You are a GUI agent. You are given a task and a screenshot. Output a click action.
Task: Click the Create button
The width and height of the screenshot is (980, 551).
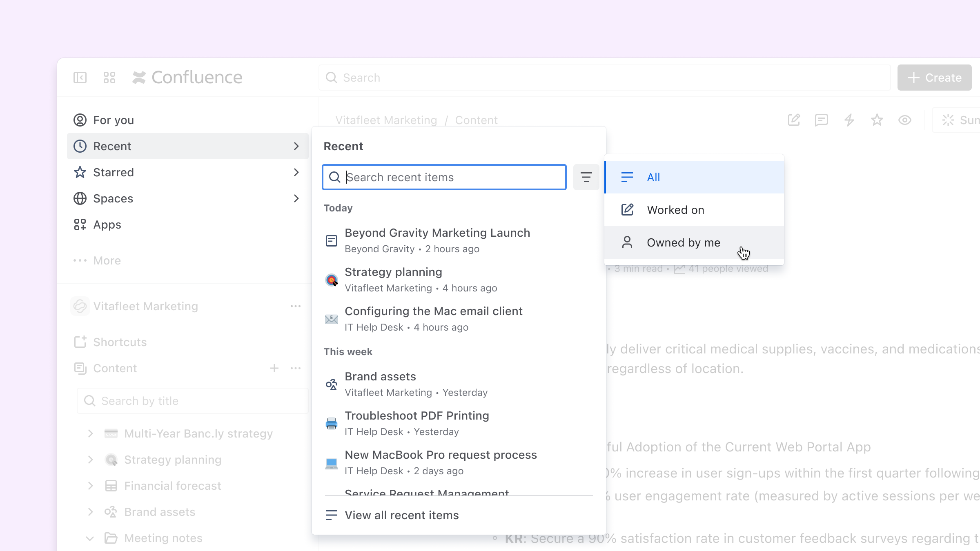(935, 78)
